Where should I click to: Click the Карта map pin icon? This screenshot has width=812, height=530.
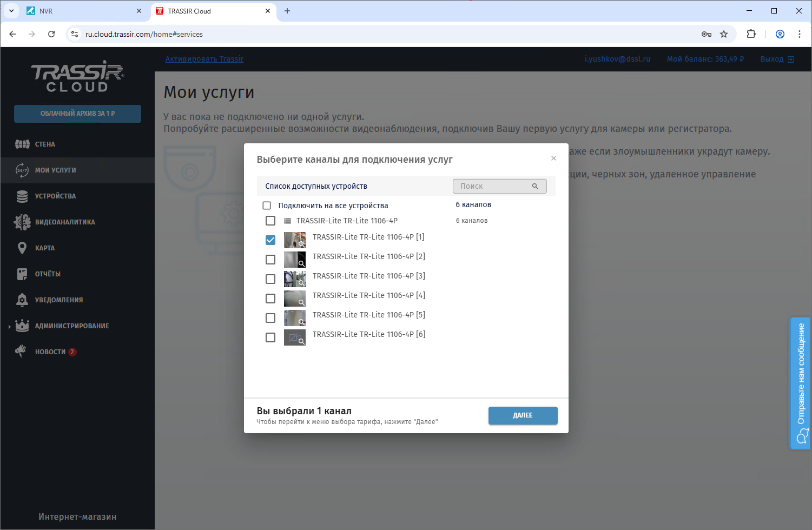[x=22, y=248]
